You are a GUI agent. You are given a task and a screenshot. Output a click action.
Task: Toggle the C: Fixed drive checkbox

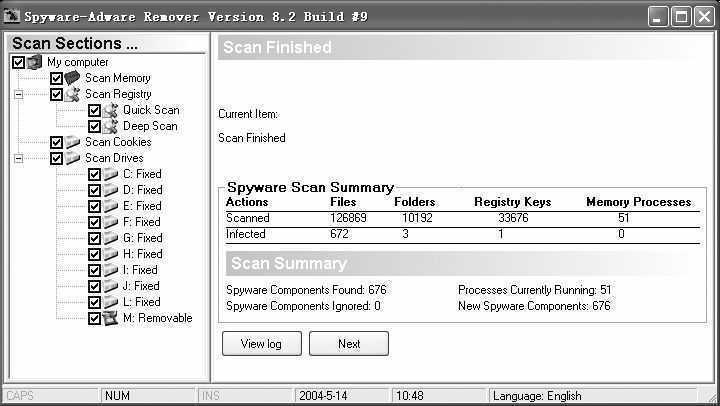tap(94, 174)
